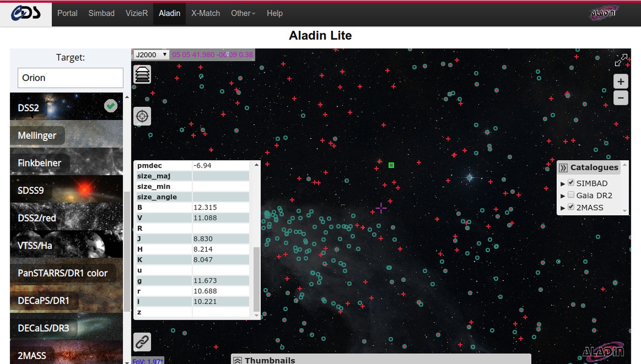Expand the 2MASS catalogue entry

pyautogui.click(x=563, y=208)
